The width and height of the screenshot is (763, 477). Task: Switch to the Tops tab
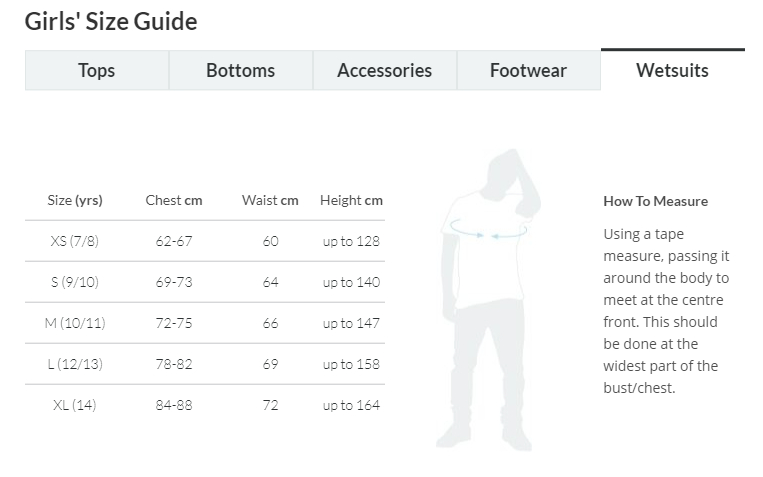click(97, 71)
